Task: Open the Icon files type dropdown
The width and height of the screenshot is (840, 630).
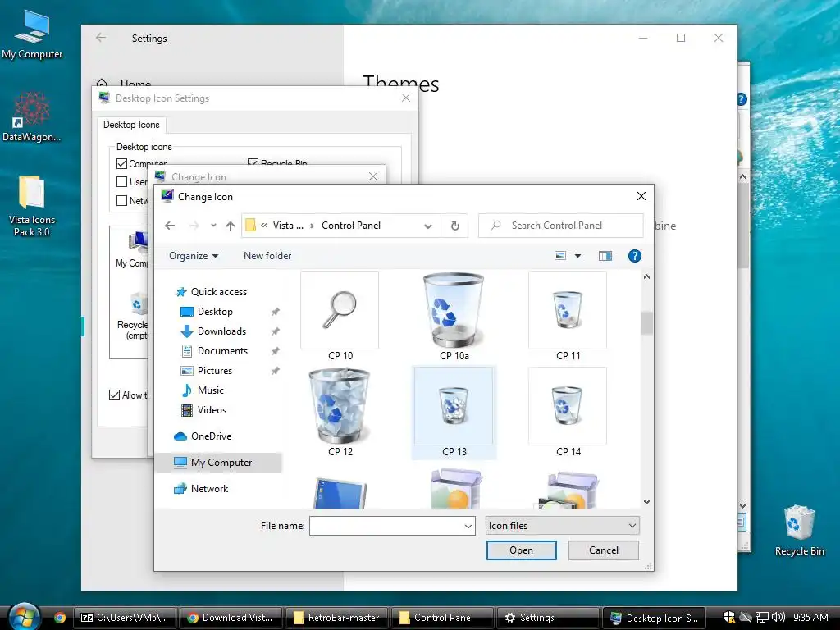Action: click(562, 526)
